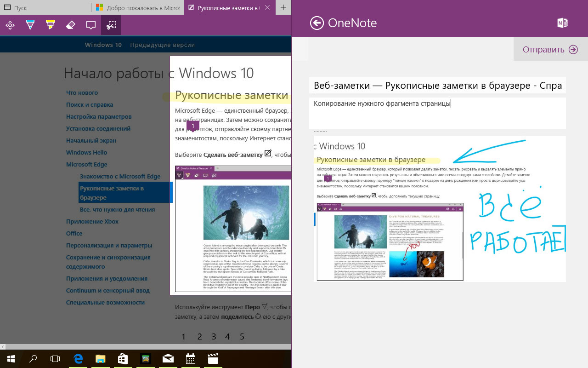588x368 pixels.
Task: Open Настройка параметров link
Action: pos(99,116)
